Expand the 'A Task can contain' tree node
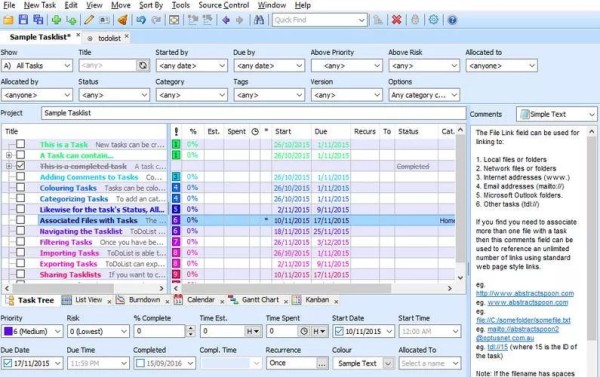 click(x=9, y=155)
